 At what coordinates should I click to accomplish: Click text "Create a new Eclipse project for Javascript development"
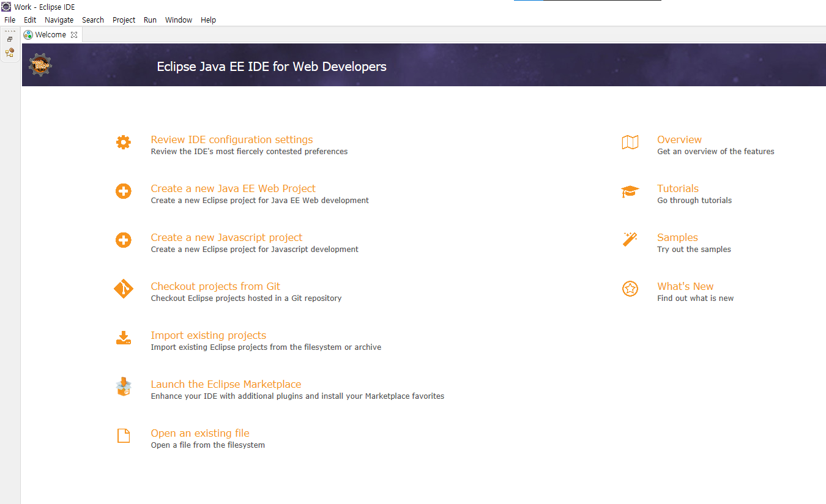pyautogui.click(x=255, y=250)
